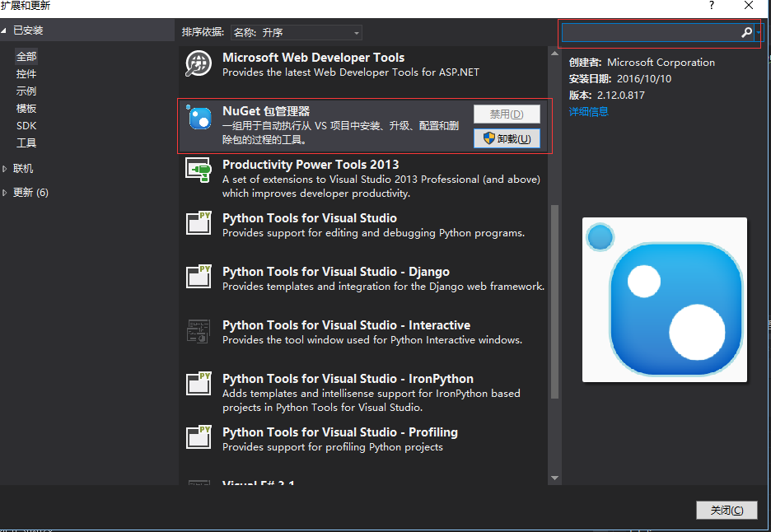Open the 详细信息 link
The height and width of the screenshot is (532, 771).
pos(588,111)
